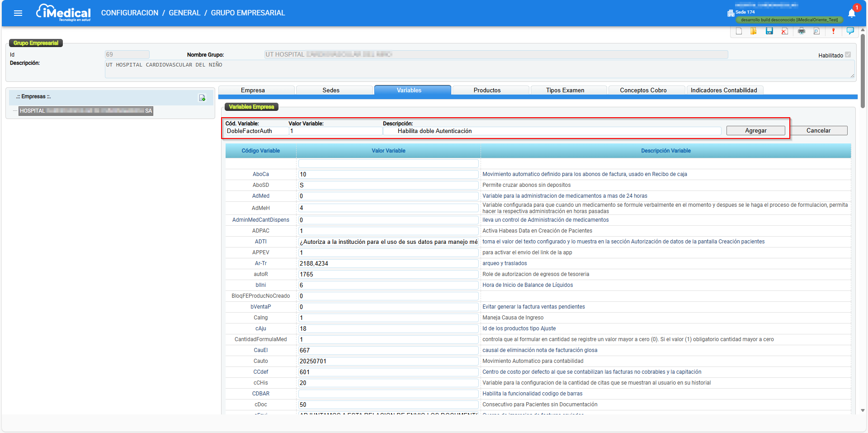
Task: Click the printer icon
Action: [802, 31]
